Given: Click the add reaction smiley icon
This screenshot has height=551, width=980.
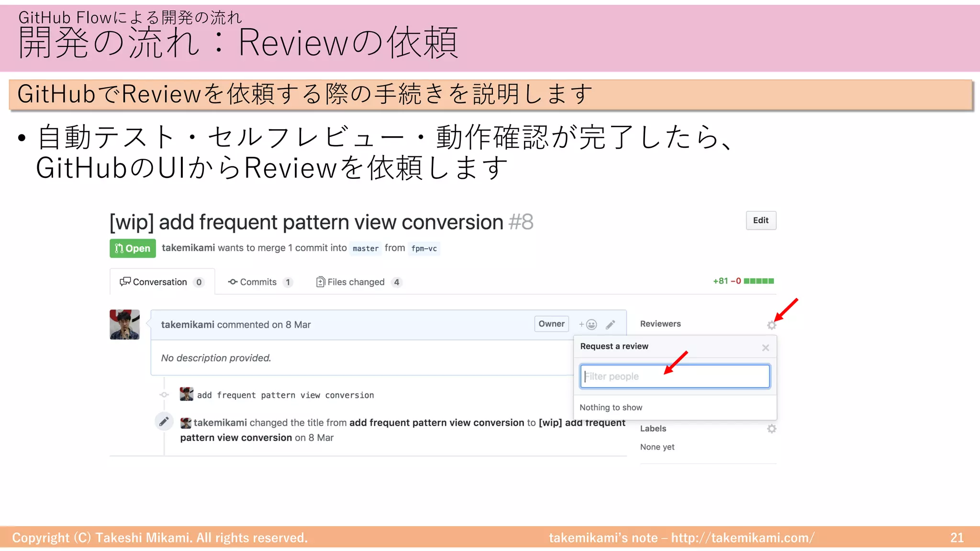Looking at the screenshot, I should click(588, 325).
